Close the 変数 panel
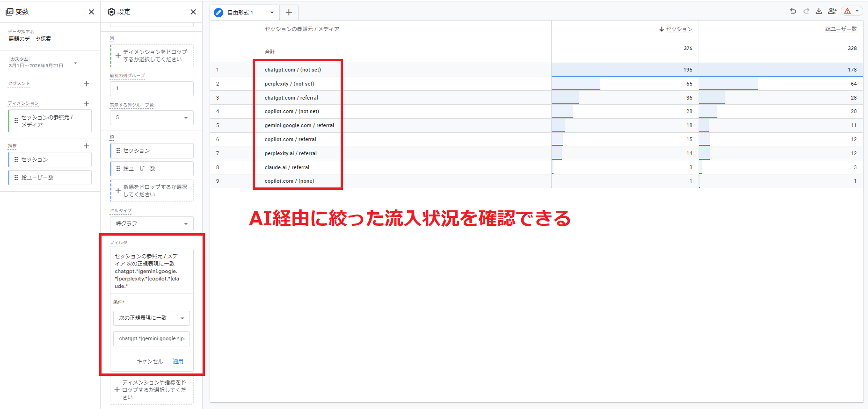The image size is (868, 409). pyautogui.click(x=91, y=12)
